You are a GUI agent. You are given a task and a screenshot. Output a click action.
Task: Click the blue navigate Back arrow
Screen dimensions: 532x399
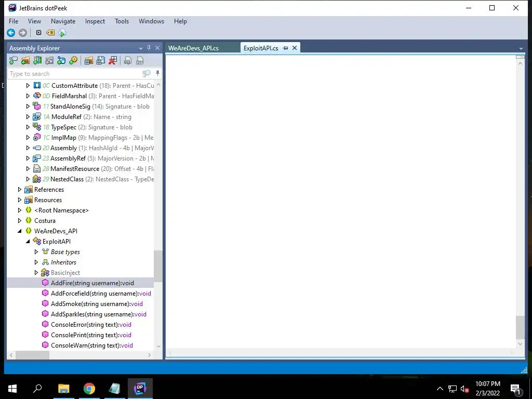(x=11, y=33)
